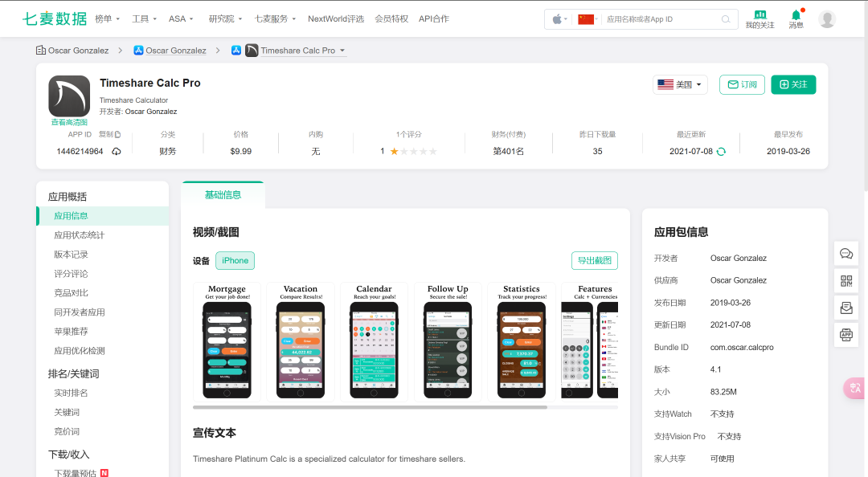
Task: Select the iPhone device tab
Action: click(235, 261)
